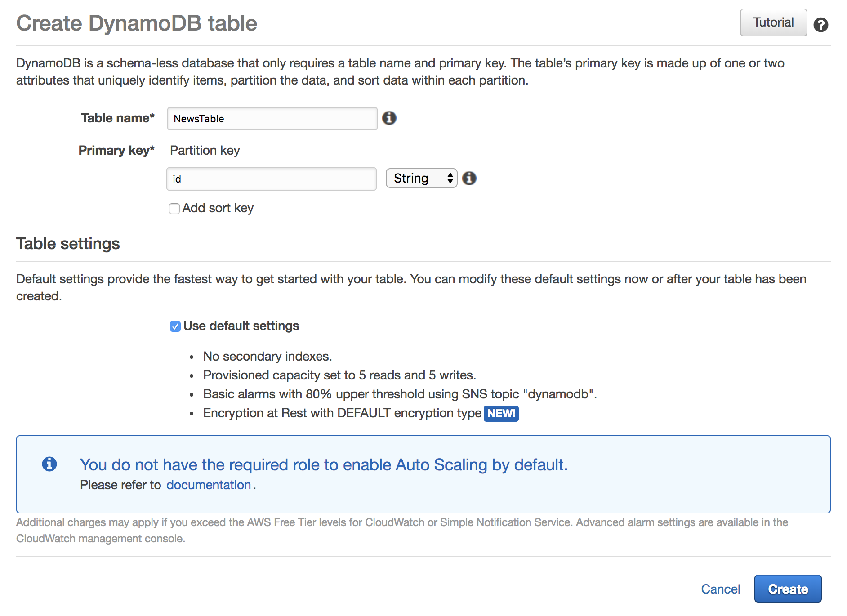Viewport: 847px width, 616px height.
Task: Click Create to make the table
Action: (788, 589)
